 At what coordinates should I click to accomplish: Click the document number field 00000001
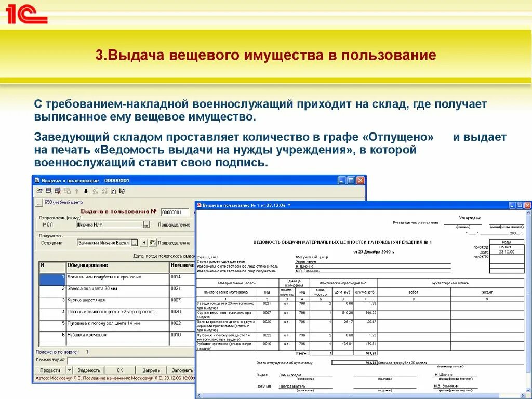[x=175, y=212]
